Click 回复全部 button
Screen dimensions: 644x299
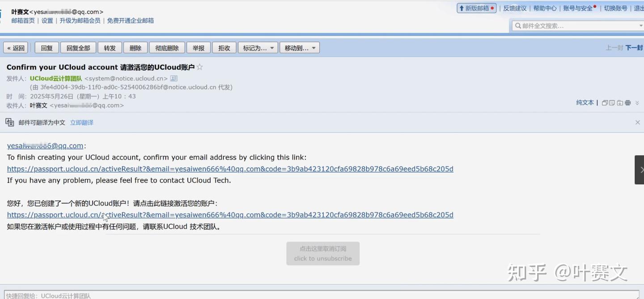(78, 48)
